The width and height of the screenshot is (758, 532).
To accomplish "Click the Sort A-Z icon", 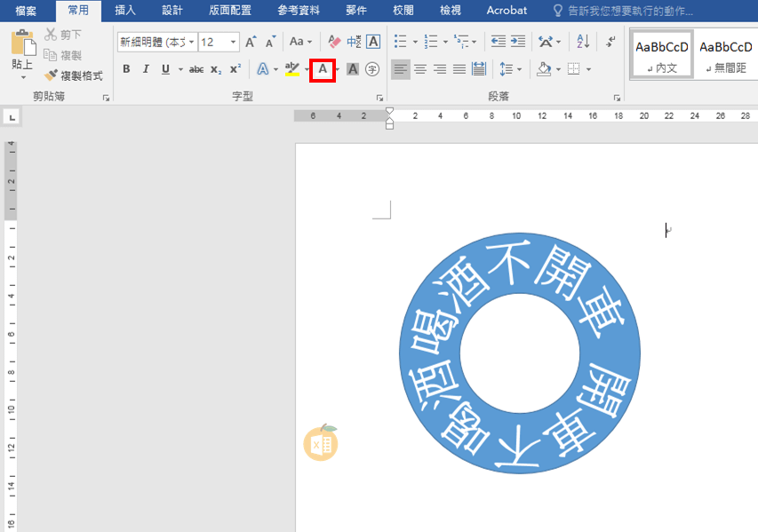I will (x=583, y=42).
